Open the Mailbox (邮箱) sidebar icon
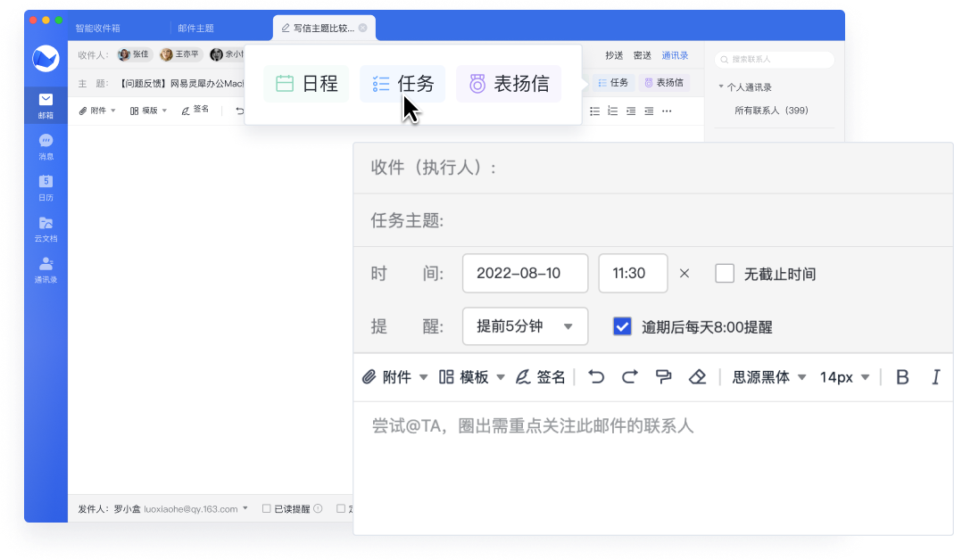The width and height of the screenshot is (954, 560). coord(46,105)
